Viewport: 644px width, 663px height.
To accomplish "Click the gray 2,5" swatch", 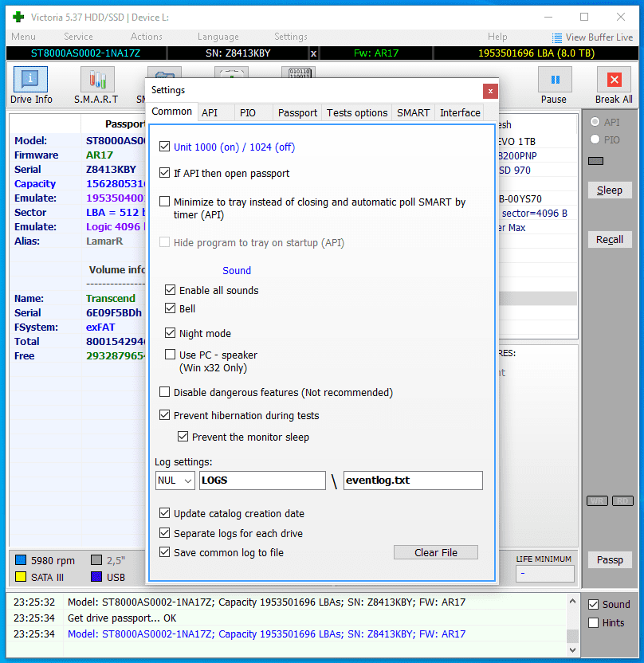I will pyautogui.click(x=96, y=560).
